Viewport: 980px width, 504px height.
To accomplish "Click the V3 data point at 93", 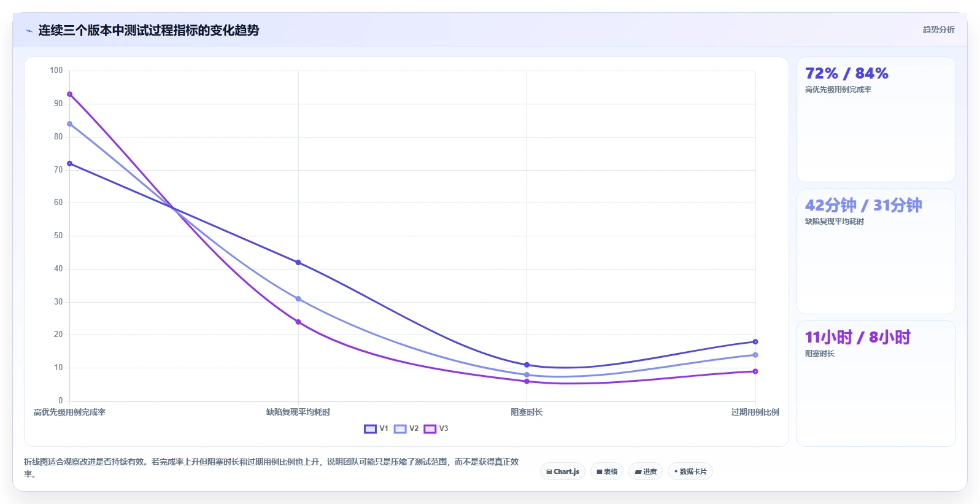I will (70, 95).
